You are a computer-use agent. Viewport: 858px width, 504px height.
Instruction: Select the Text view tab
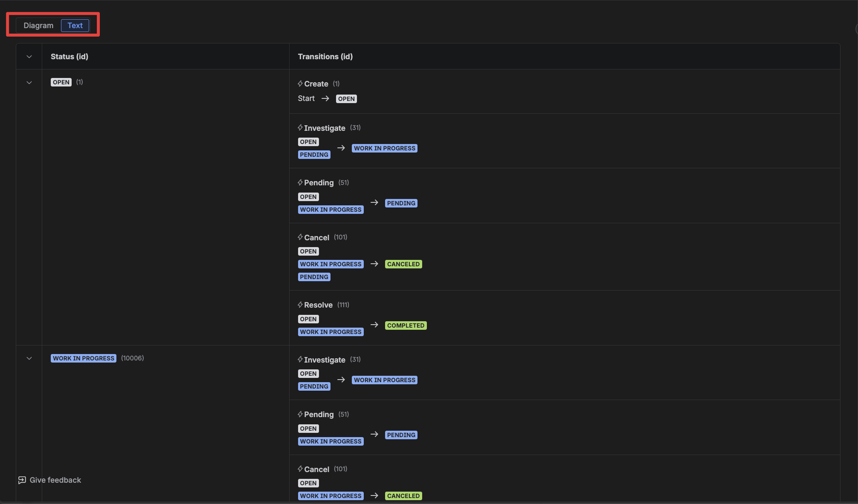click(x=75, y=26)
